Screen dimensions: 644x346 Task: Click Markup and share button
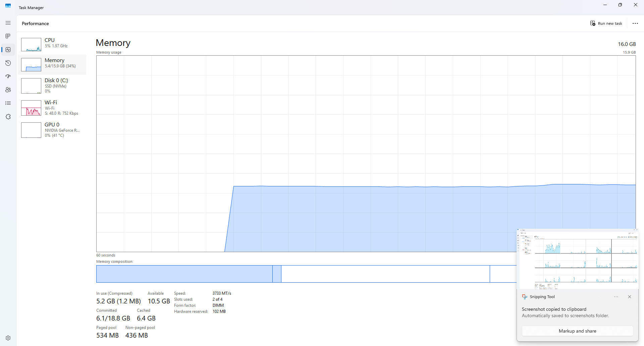(x=577, y=331)
